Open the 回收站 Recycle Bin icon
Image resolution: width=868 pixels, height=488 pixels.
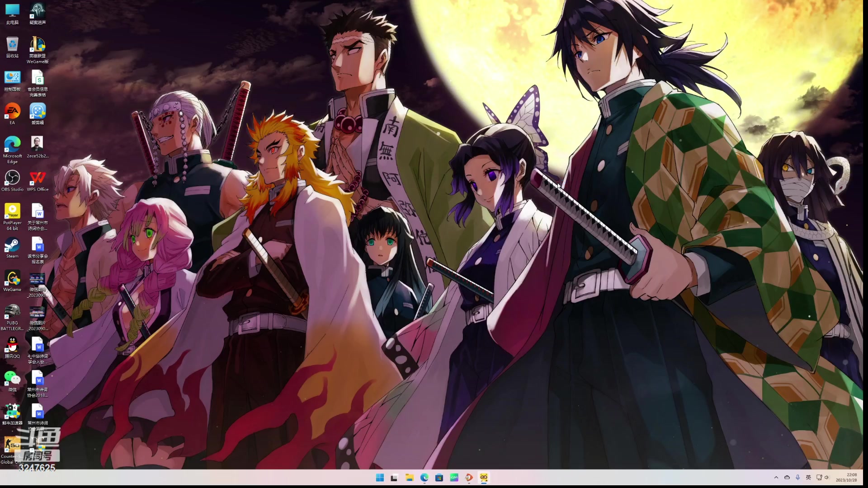(12, 47)
